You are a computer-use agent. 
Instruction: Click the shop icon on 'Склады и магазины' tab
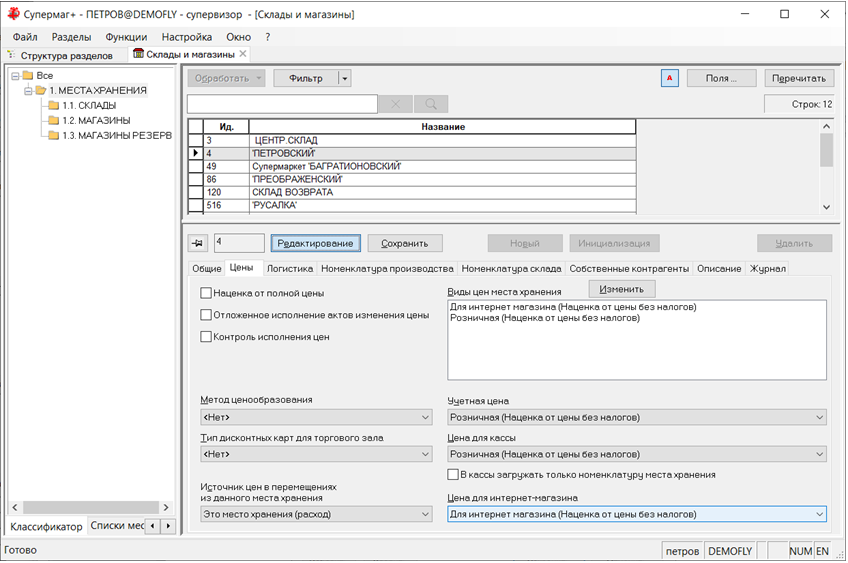coord(138,54)
